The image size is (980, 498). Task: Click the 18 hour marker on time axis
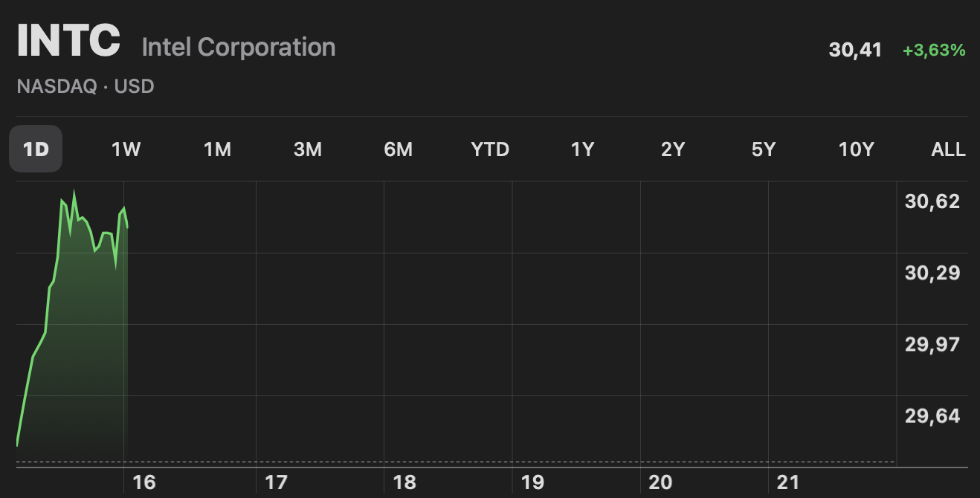coord(404,482)
